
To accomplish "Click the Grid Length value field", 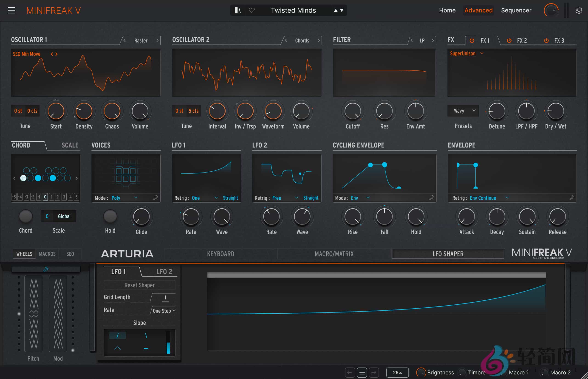I will [x=165, y=298].
